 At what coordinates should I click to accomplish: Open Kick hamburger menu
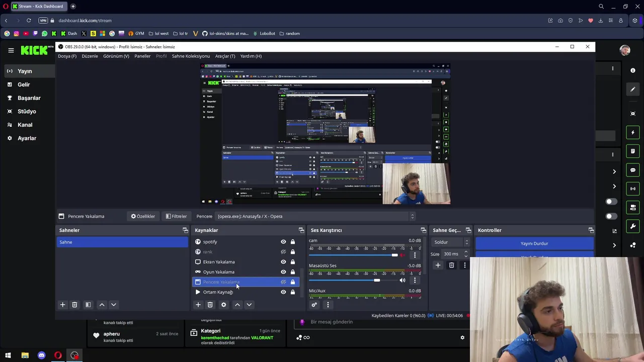click(11, 50)
